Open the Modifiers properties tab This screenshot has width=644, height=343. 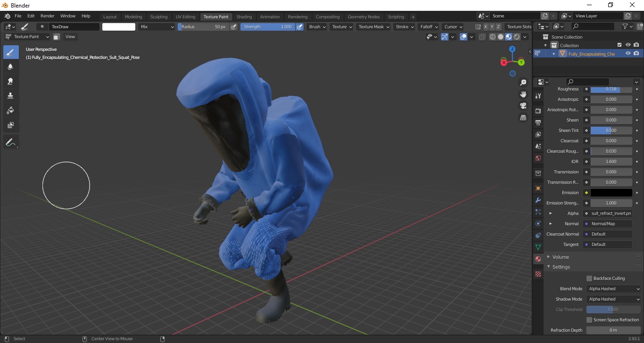[x=538, y=200]
